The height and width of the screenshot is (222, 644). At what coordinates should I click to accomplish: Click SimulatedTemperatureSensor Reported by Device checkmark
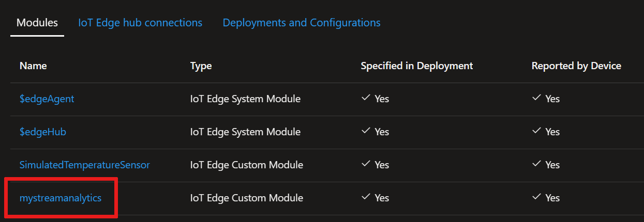(536, 164)
